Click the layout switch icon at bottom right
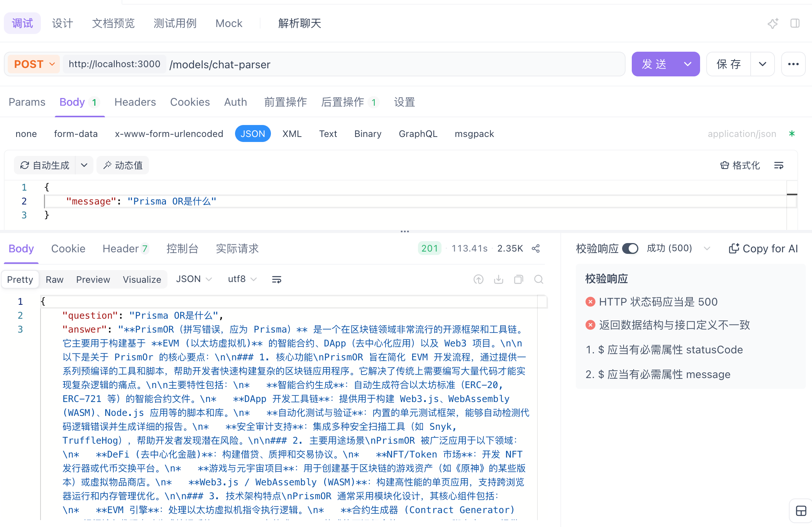 point(801,511)
